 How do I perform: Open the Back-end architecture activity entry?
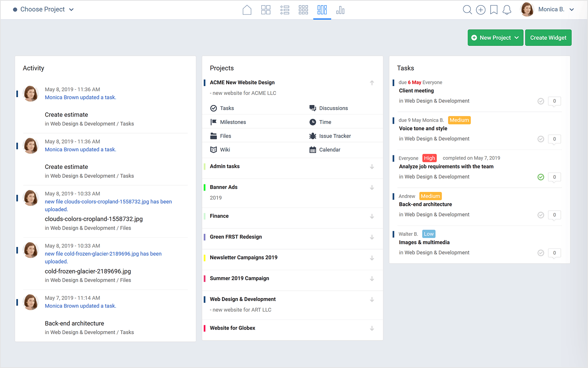pos(75,324)
